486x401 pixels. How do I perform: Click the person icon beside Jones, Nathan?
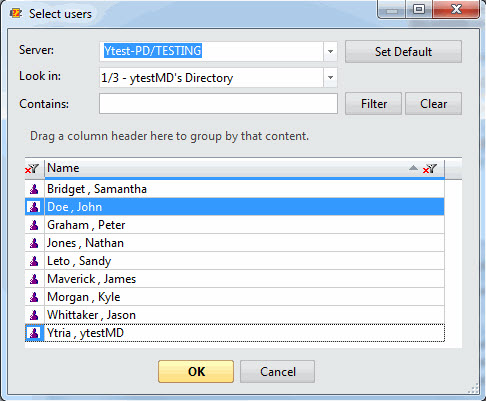point(34,243)
